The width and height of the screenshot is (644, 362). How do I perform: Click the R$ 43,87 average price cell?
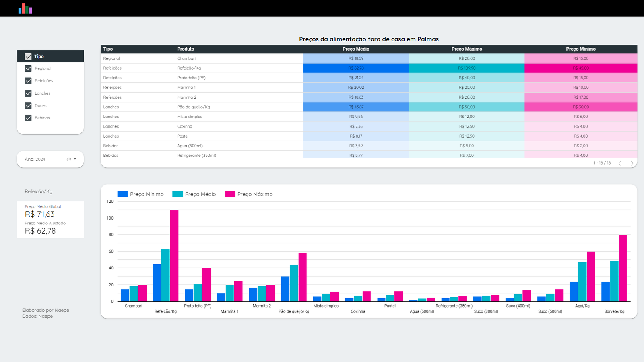click(x=356, y=107)
